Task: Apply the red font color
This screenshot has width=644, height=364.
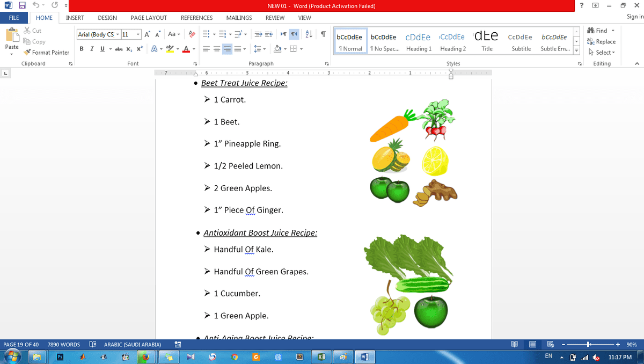Action: click(186, 49)
